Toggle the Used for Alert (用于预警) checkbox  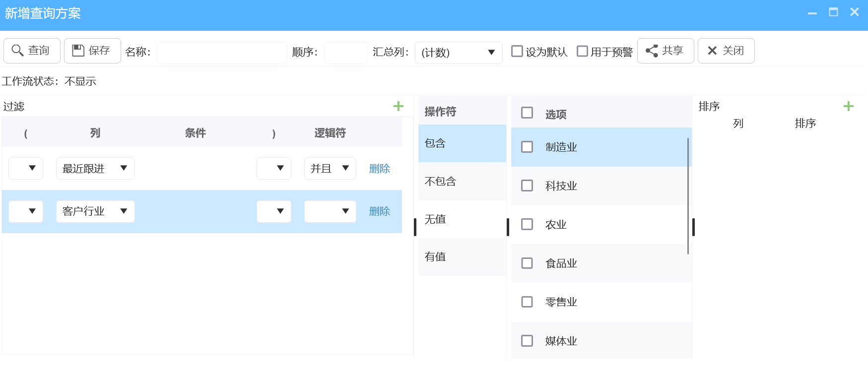tap(582, 51)
